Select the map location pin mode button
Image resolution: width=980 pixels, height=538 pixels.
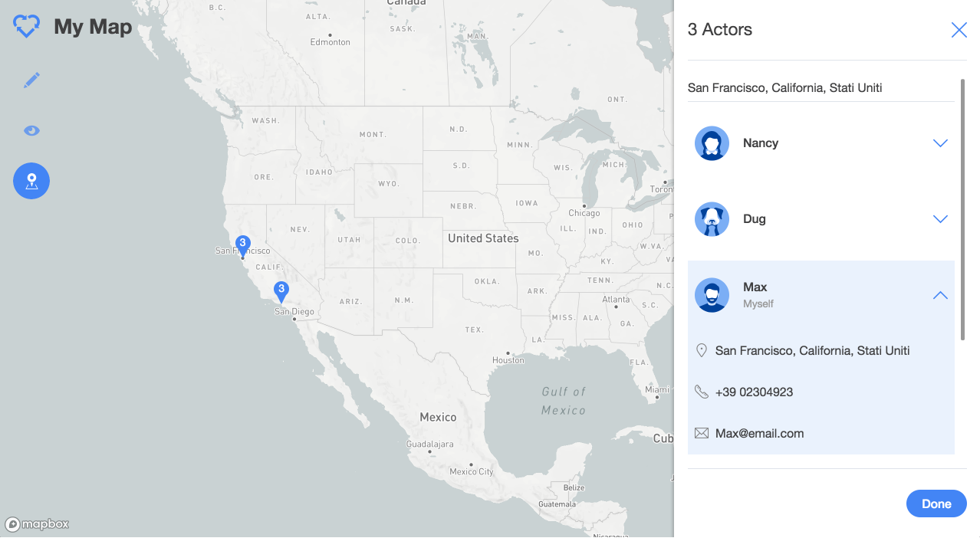coord(31,181)
